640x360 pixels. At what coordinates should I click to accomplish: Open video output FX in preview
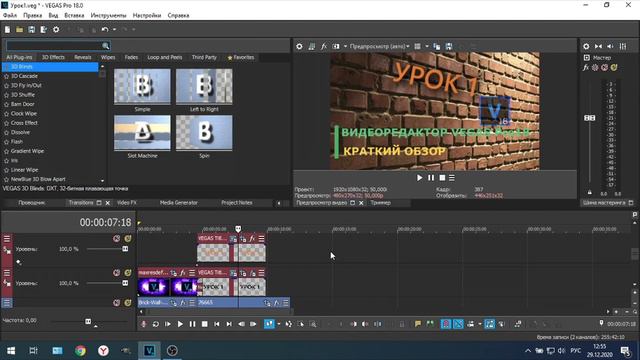pyautogui.click(x=324, y=47)
